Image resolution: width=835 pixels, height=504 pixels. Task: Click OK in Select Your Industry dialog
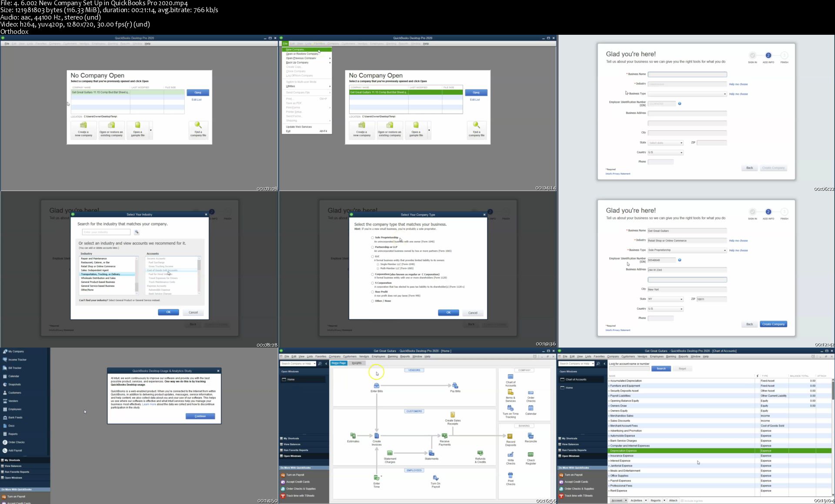pos(168,312)
